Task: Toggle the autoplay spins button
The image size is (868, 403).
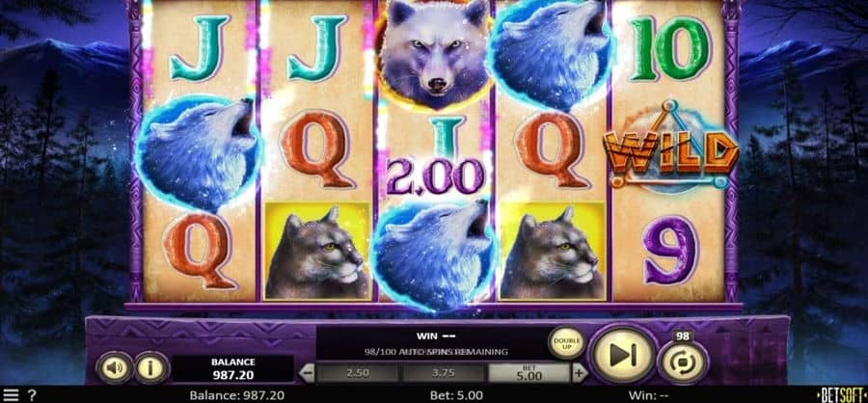Action: (x=682, y=363)
